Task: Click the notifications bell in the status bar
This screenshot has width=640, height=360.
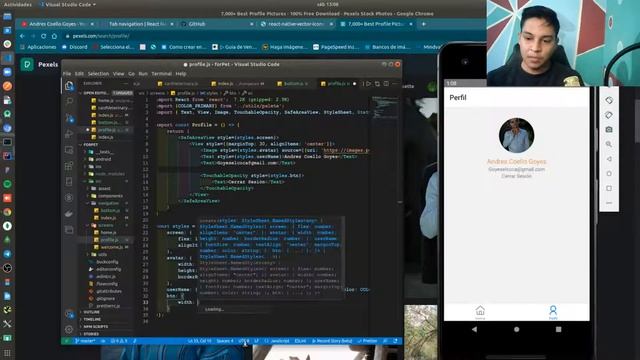Action: [x=395, y=341]
